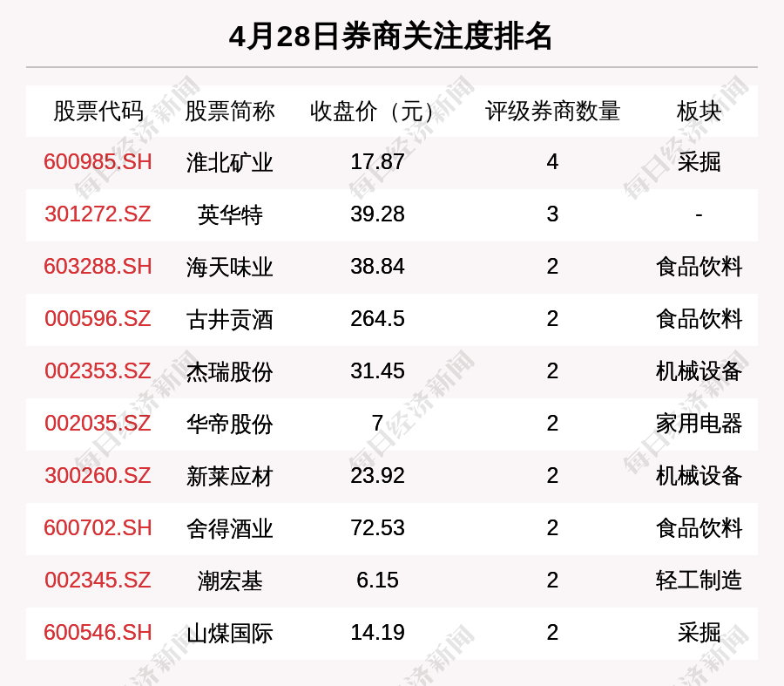Select stock name 潮宏基
The height and width of the screenshot is (686, 784).
coord(230,581)
